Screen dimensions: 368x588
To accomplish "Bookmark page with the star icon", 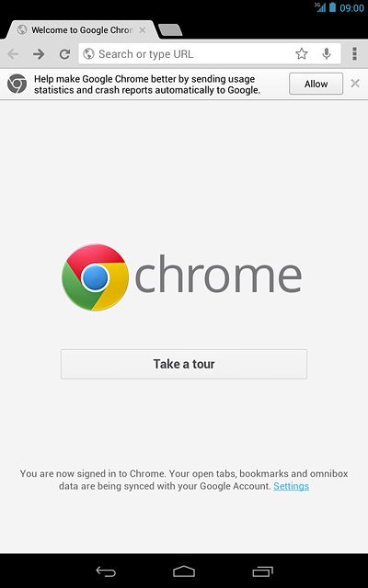I will click(x=301, y=53).
